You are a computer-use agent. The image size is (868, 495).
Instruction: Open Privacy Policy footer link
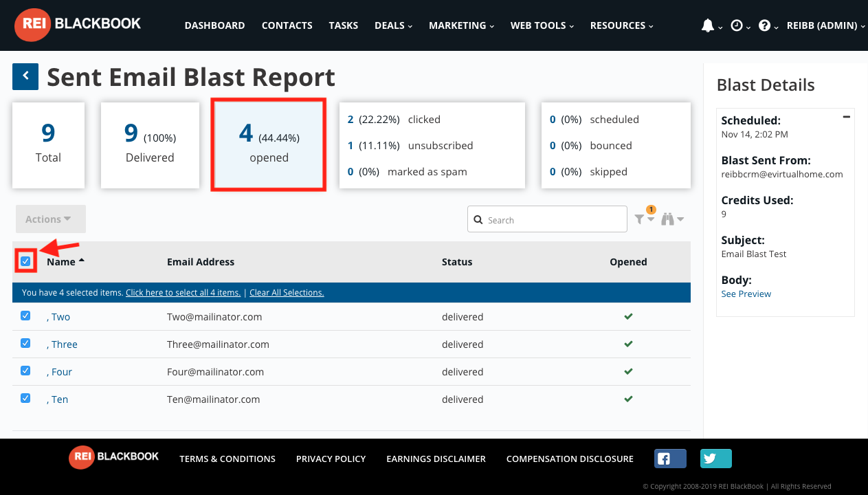[x=331, y=459]
